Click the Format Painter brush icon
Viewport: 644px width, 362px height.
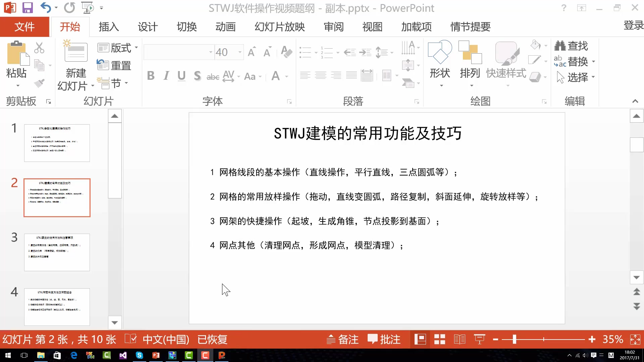(39, 82)
